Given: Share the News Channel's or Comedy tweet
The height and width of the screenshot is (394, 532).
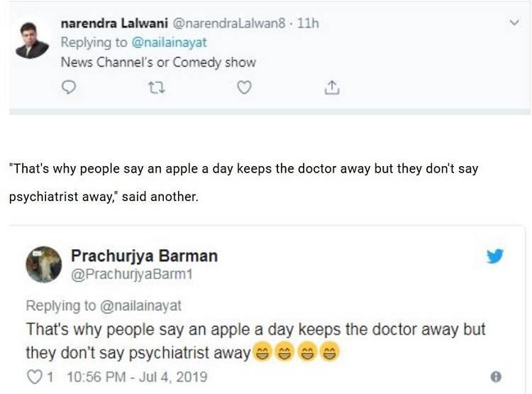Looking at the screenshot, I should coord(331,88).
